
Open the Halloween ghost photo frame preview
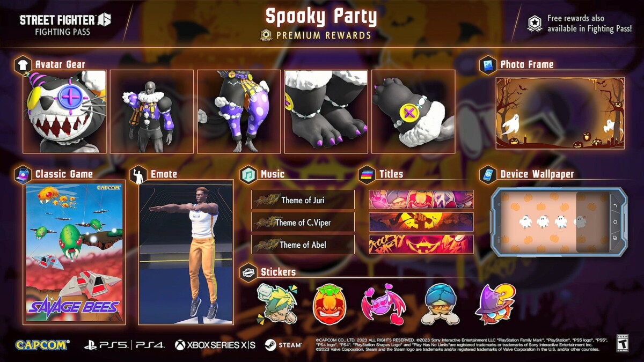560,113
